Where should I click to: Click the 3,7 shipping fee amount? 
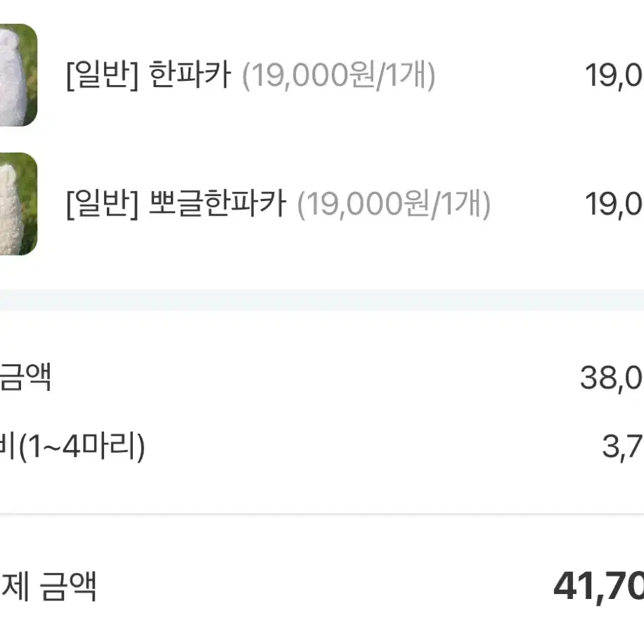(x=623, y=447)
